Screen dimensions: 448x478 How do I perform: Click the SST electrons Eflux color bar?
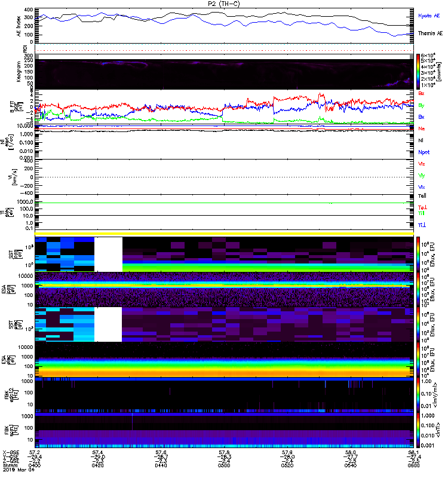418,324
